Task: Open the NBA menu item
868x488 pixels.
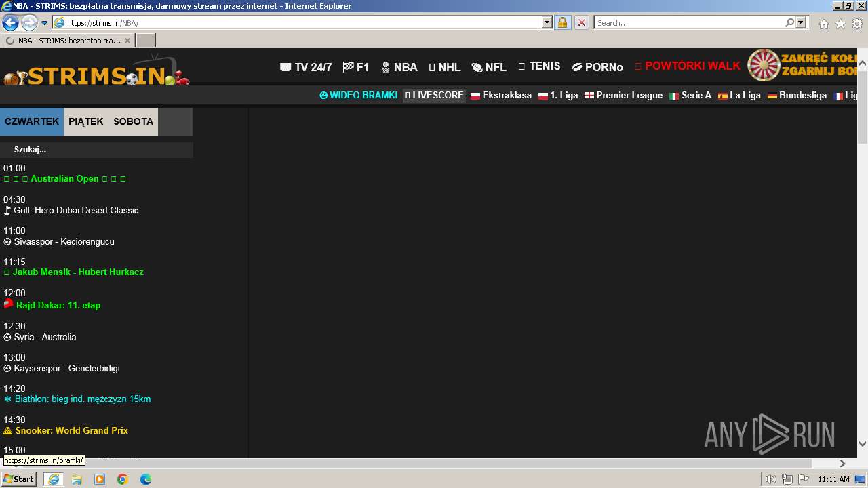Action: click(399, 67)
